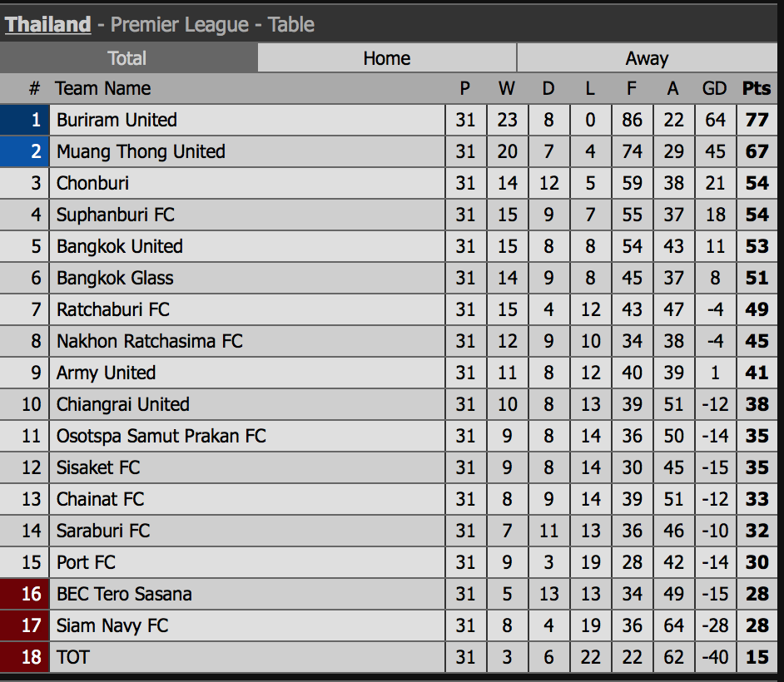Open the Chiangrai United team entry
This screenshot has width=784, height=682.
pyautogui.click(x=123, y=404)
